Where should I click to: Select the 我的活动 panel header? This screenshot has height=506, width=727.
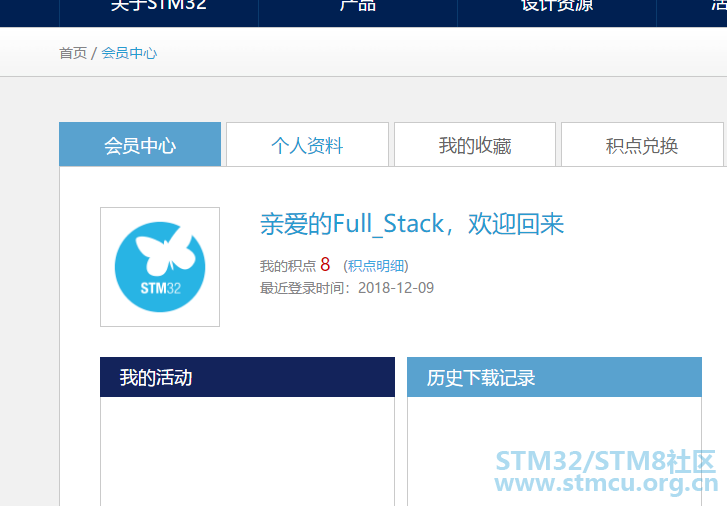coord(248,377)
